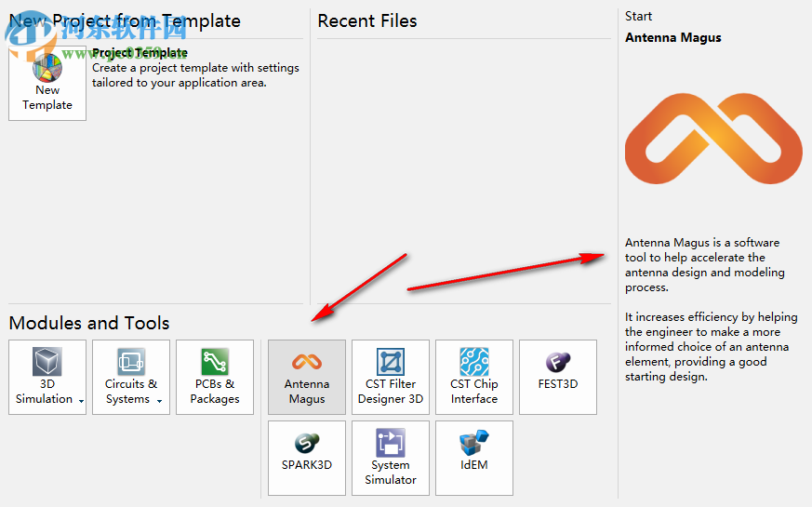The image size is (812, 507).
Task: Click the 'Antenna Magus is a software tool' paragraph
Action: [x=704, y=264]
